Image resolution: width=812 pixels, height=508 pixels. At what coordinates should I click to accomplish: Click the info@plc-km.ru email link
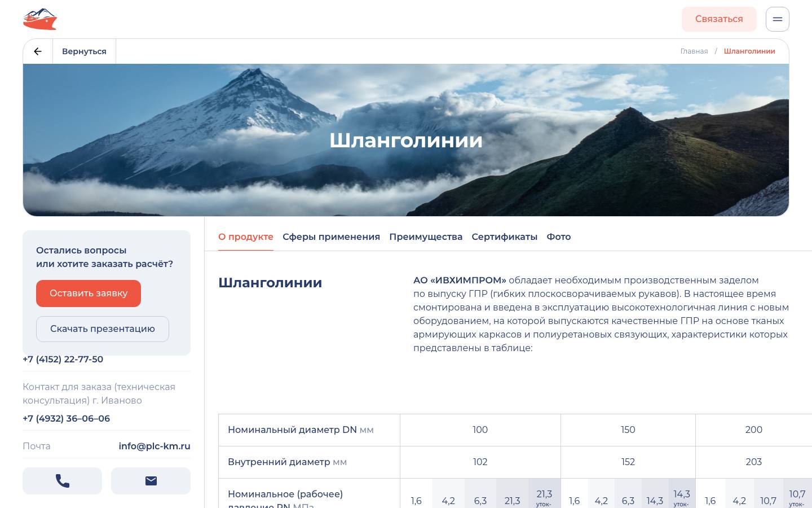pyautogui.click(x=155, y=446)
